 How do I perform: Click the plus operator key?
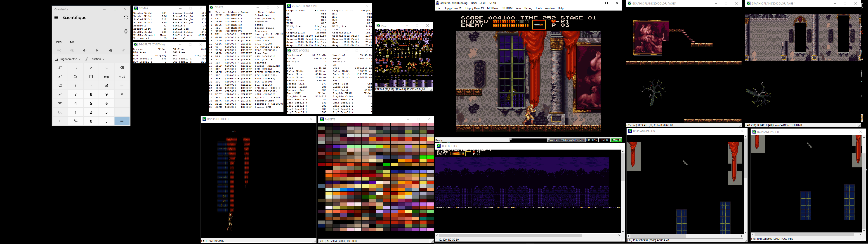pos(122,112)
